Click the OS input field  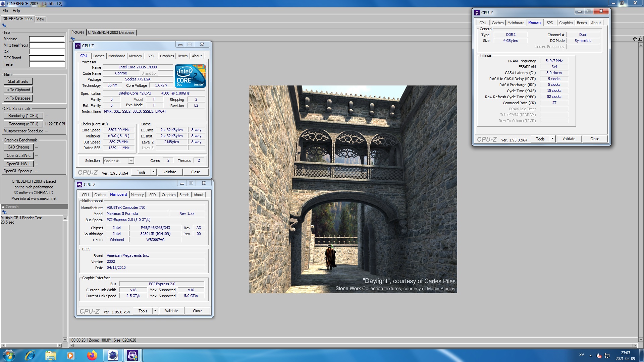[47, 52]
